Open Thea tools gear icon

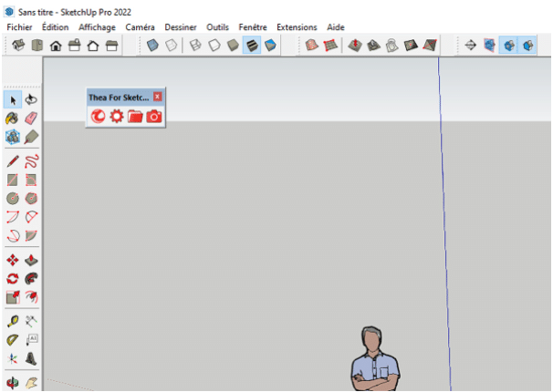[117, 116]
